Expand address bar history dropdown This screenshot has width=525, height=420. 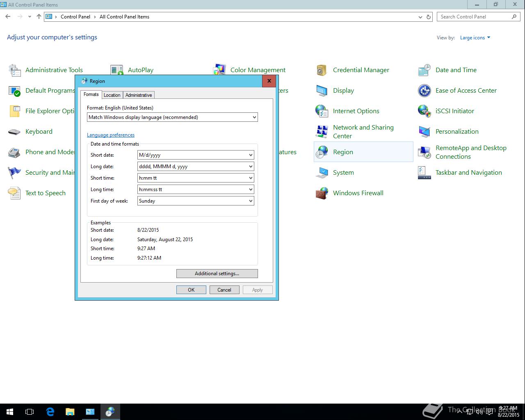420,17
